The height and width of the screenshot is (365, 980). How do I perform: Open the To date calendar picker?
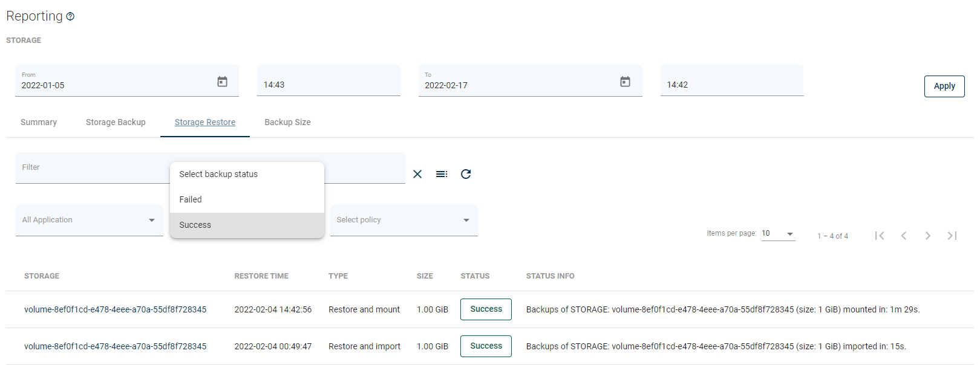pyautogui.click(x=625, y=82)
